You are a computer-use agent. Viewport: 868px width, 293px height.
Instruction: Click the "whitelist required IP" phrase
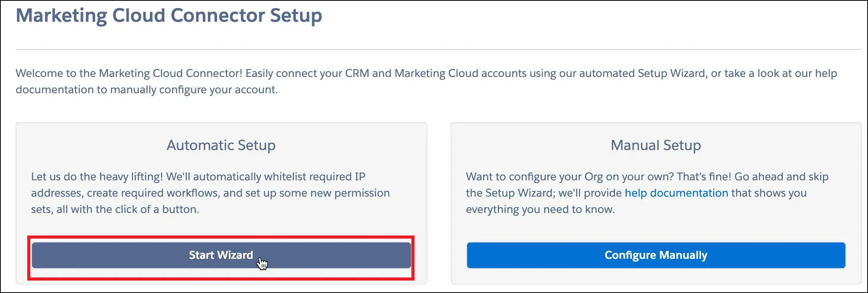point(315,177)
